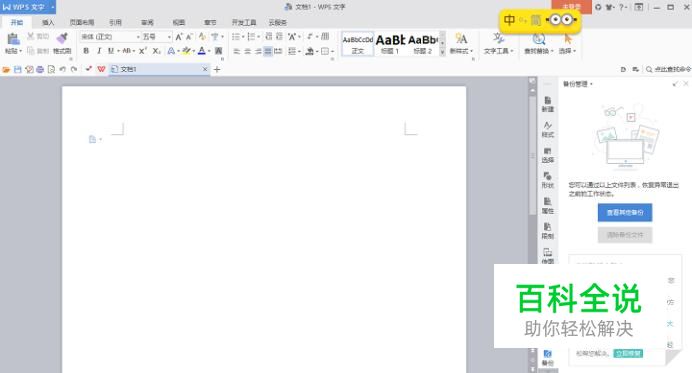
Task: Click the blue 查看其他备份 button
Action: [x=625, y=212]
